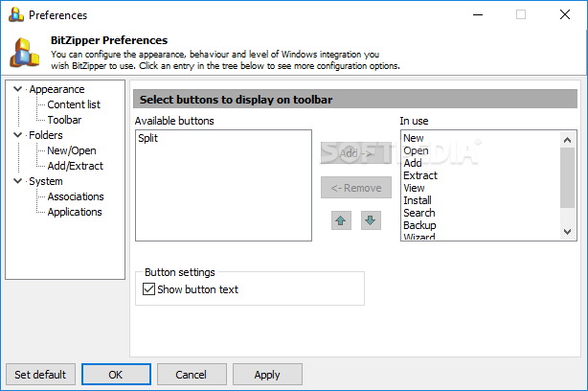The height and width of the screenshot is (391, 588).
Task: Select View in the In use list
Action: click(481, 188)
